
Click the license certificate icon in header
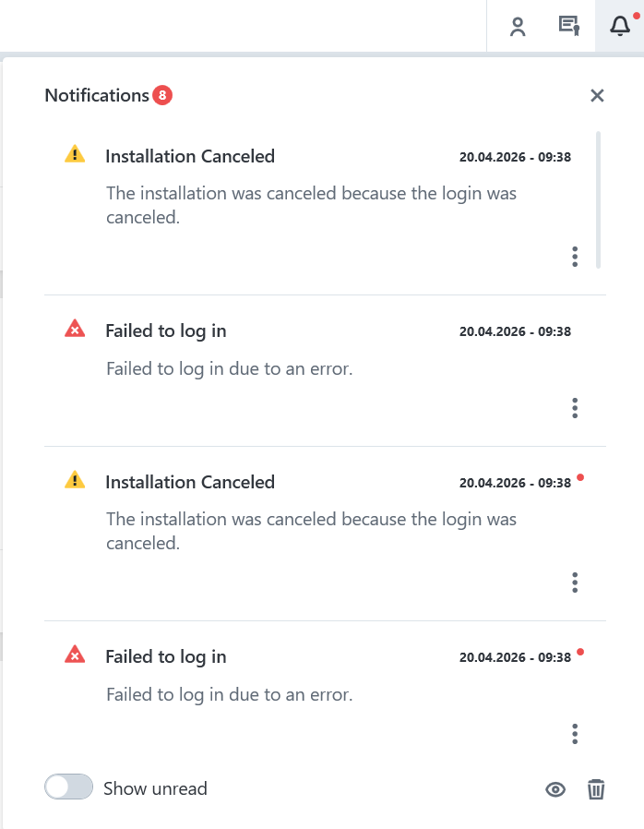coord(568,27)
